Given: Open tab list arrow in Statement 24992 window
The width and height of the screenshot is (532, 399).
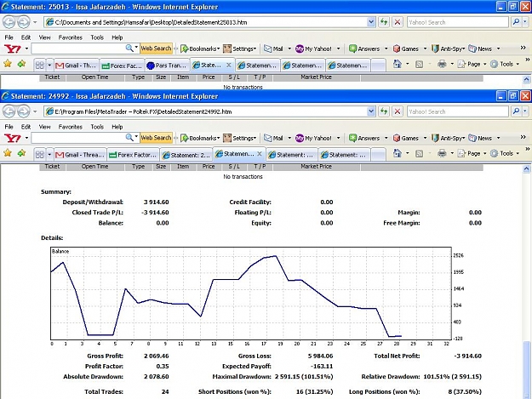Looking at the screenshot, I should 49,155.
